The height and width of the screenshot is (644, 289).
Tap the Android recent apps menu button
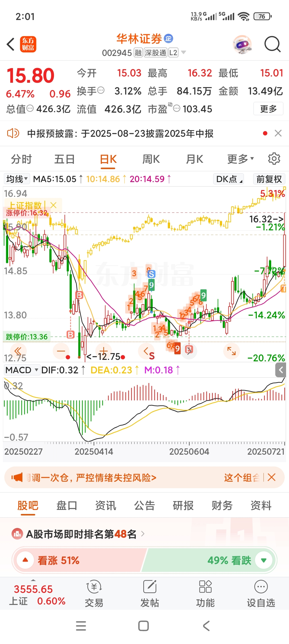(81, 626)
